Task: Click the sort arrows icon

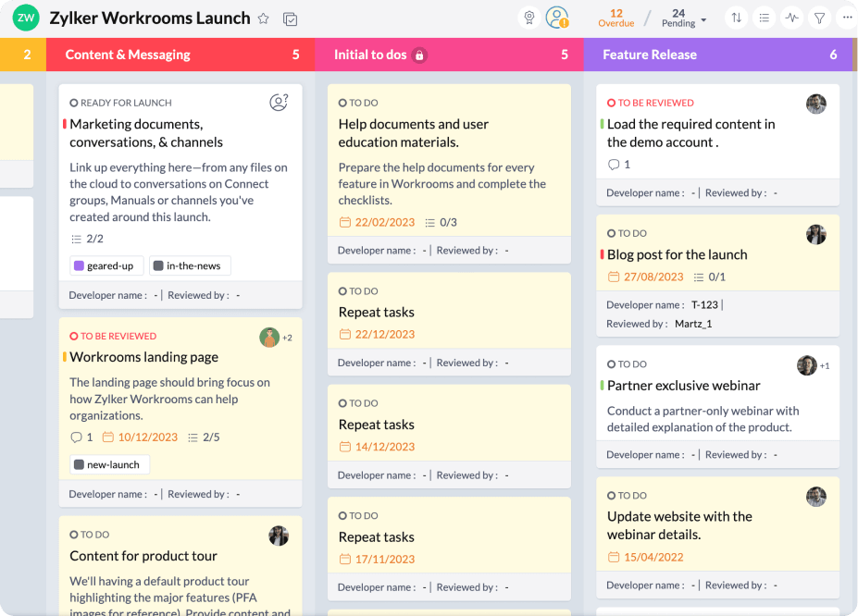Action: coord(737,18)
